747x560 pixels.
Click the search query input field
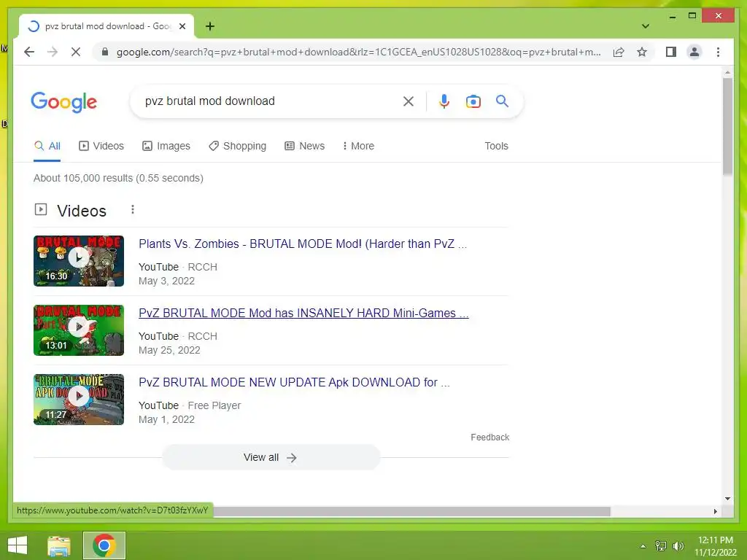(x=269, y=101)
